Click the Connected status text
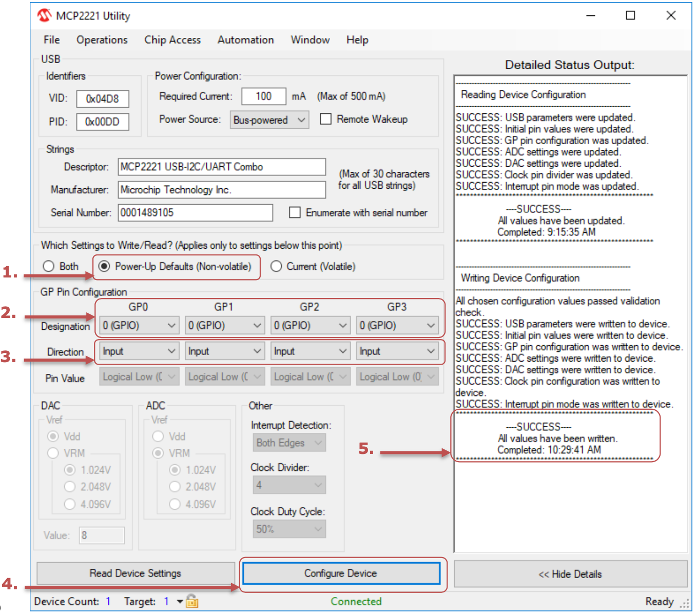The width and height of the screenshot is (697, 616). (356, 601)
